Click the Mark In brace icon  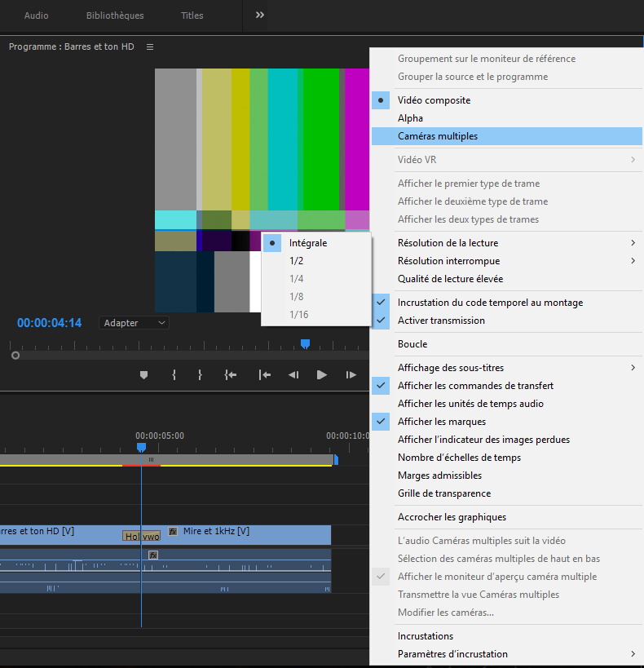pos(174,375)
